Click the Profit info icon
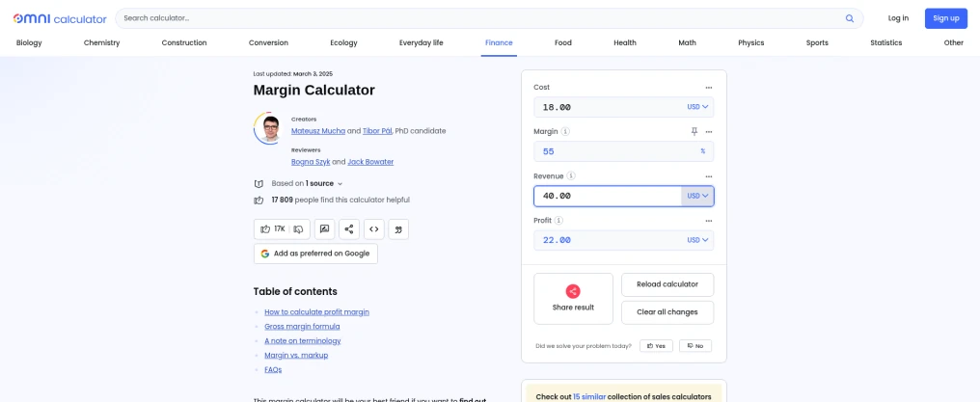The height and width of the screenshot is (402, 980). point(558,221)
